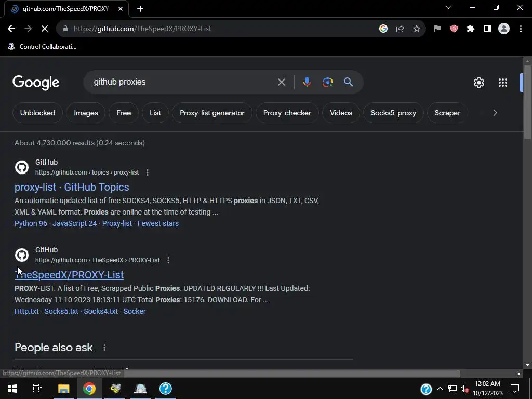Image resolution: width=532 pixels, height=399 pixels.
Task: Click into the 'github proxies' search field
Action: (183, 82)
